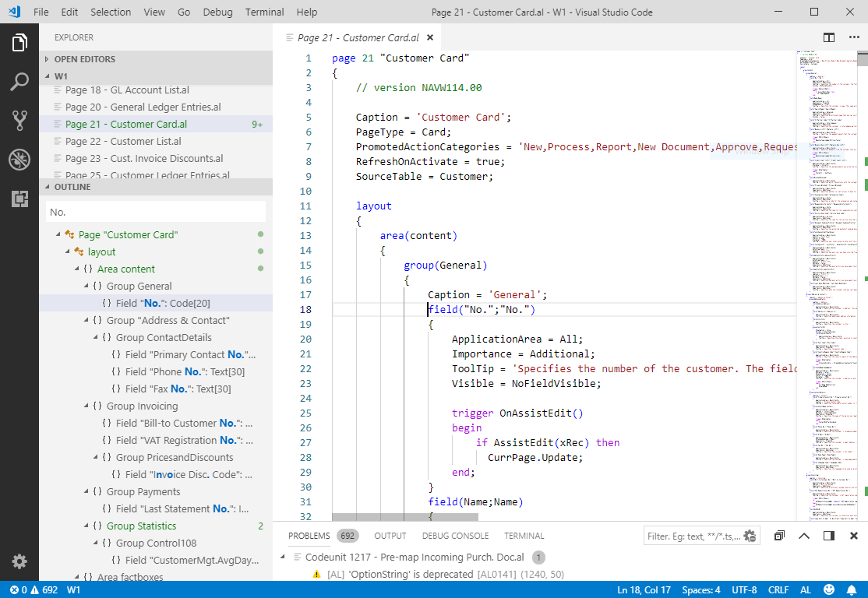Switch to the OUTPUT panel tab
Viewport: 868px width, 598px height.
click(x=390, y=536)
